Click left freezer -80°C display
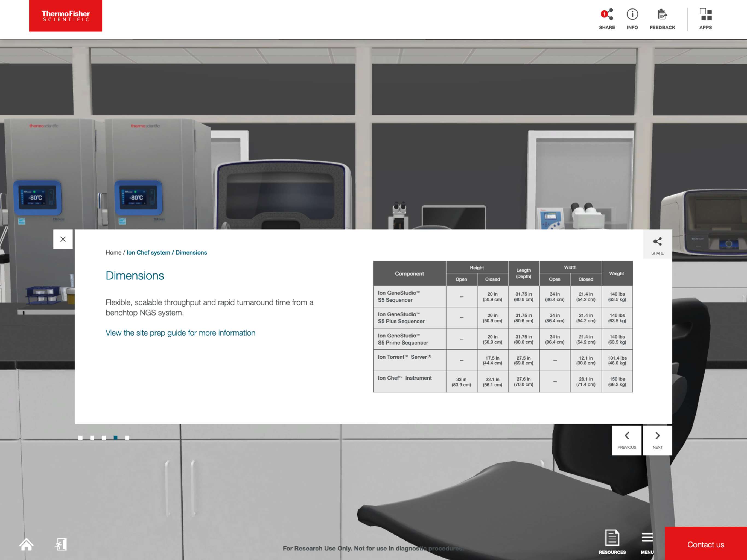 pyautogui.click(x=37, y=198)
